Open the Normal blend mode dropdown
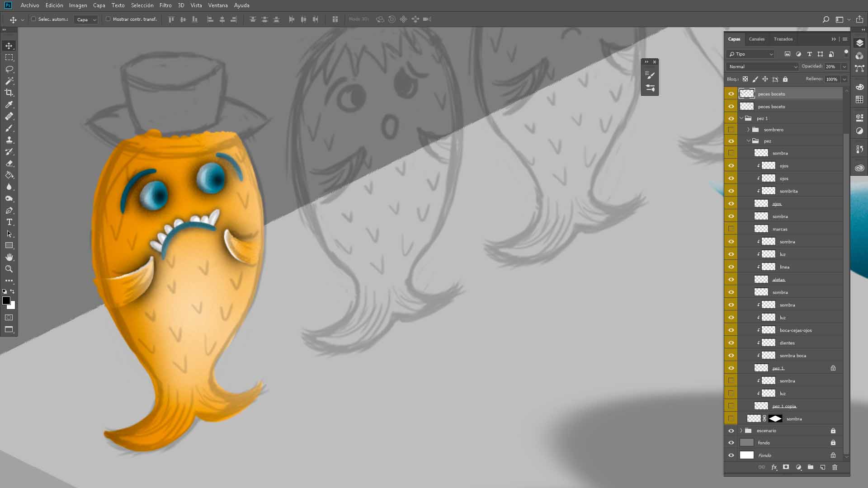This screenshot has height=488, width=868. [763, 66]
